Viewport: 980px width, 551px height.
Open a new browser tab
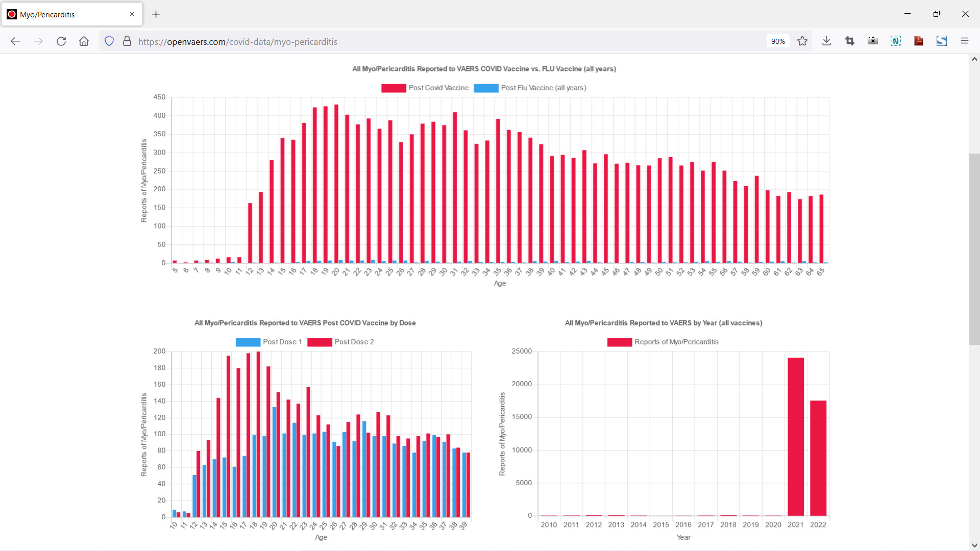[x=156, y=14]
